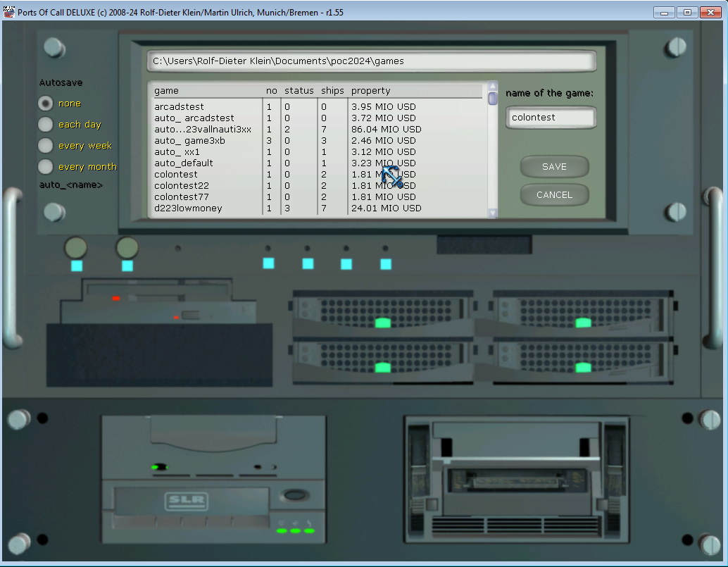Viewport: 728px width, 567px height.
Task: Click the SAVE button
Action: pyautogui.click(x=554, y=167)
